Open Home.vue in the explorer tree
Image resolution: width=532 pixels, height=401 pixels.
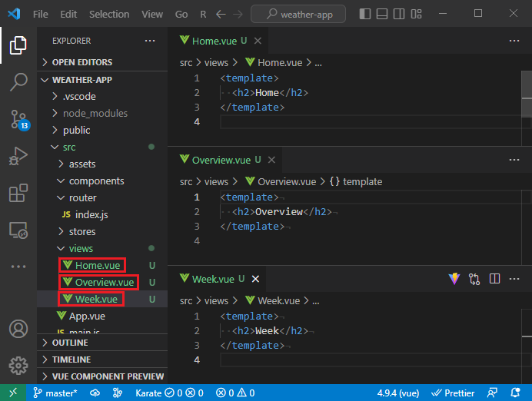tap(102, 265)
